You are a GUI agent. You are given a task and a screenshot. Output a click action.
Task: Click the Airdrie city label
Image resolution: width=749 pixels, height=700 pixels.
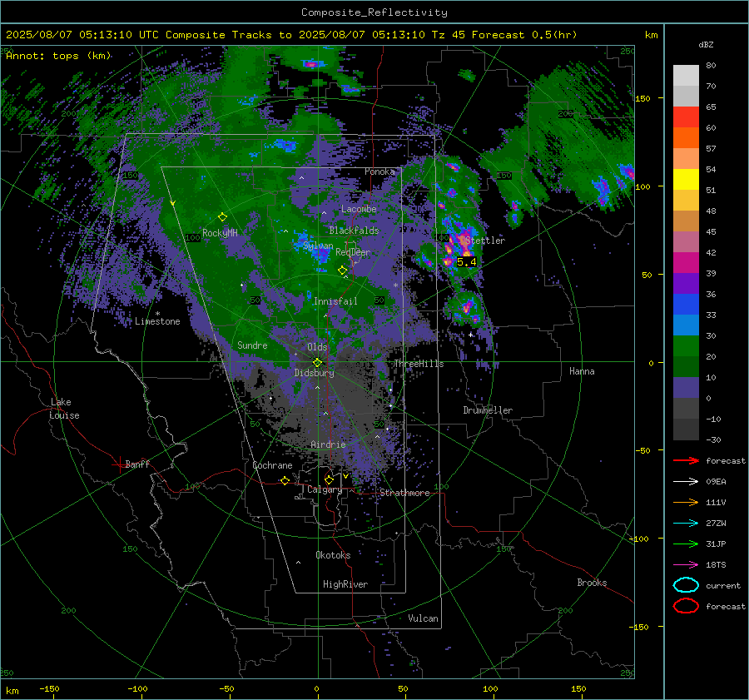pos(328,444)
